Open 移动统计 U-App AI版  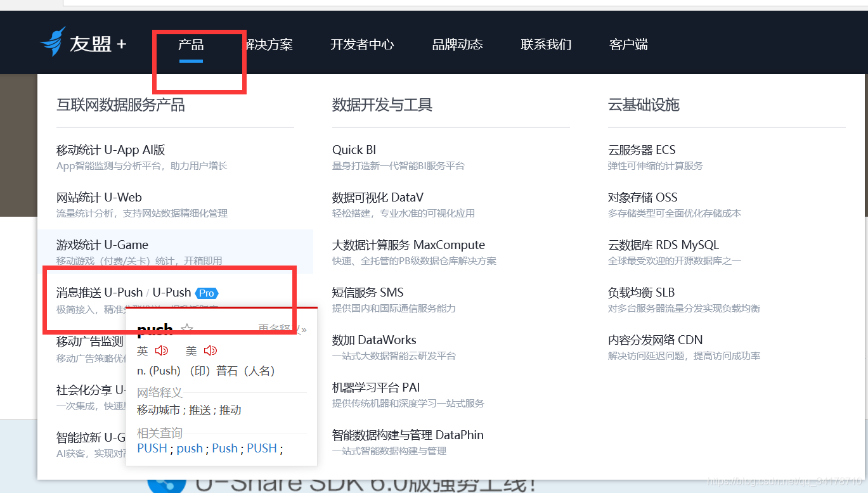tap(111, 150)
